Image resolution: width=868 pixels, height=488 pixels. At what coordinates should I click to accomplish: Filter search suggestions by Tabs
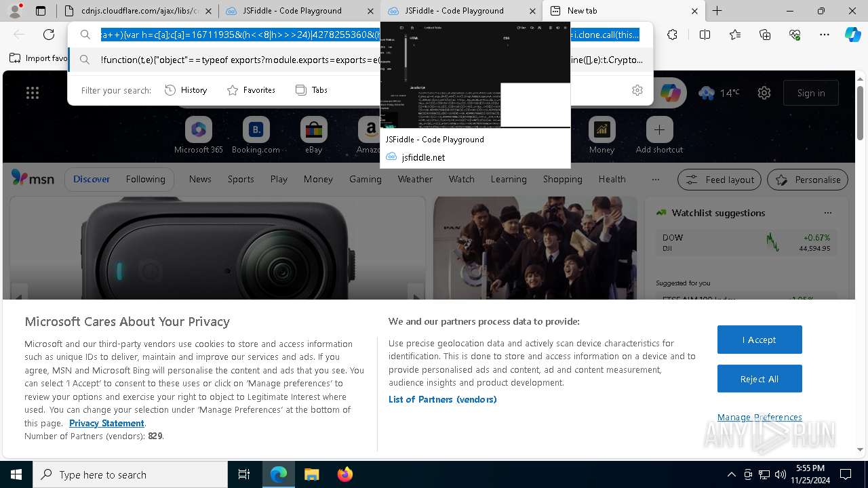pyautogui.click(x=312, y=90)
